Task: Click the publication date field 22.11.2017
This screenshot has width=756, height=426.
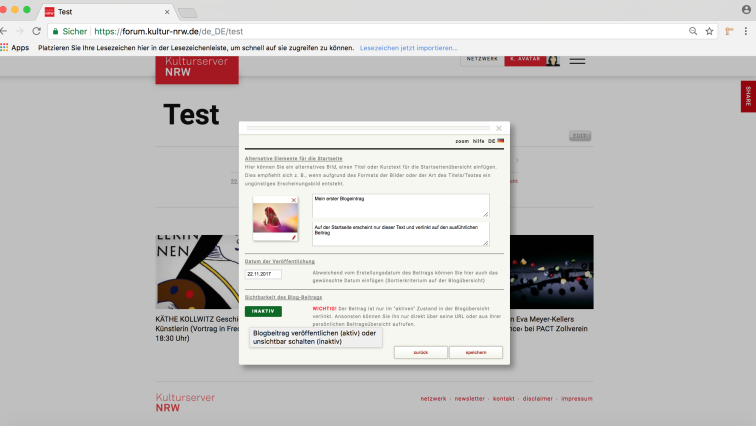Action: click(264, 274)
